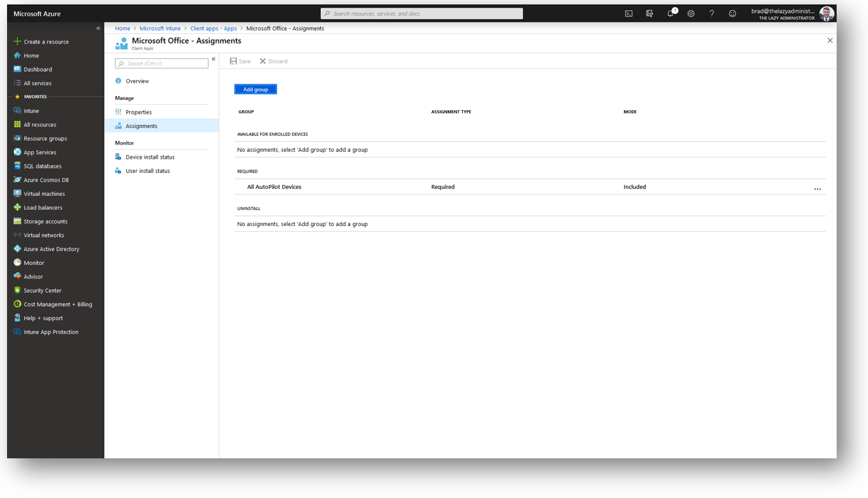Click Security Center shield icon
868x498 pixels.
(17, 291)
